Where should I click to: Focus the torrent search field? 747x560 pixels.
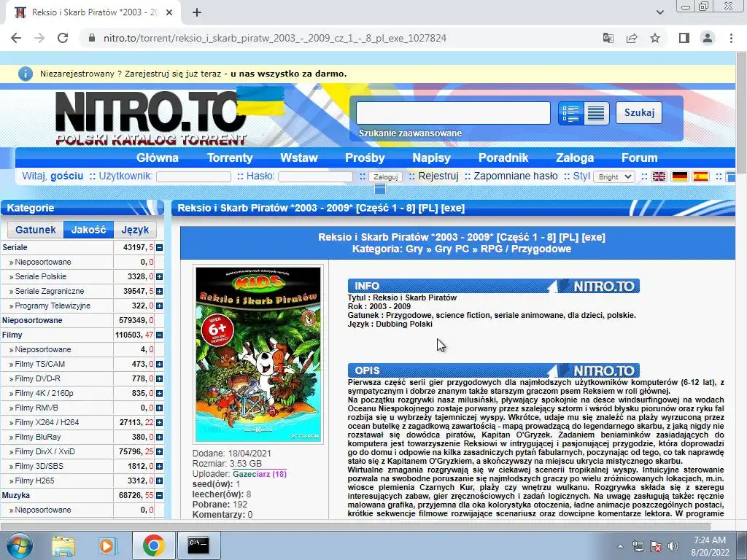(453, 113)
